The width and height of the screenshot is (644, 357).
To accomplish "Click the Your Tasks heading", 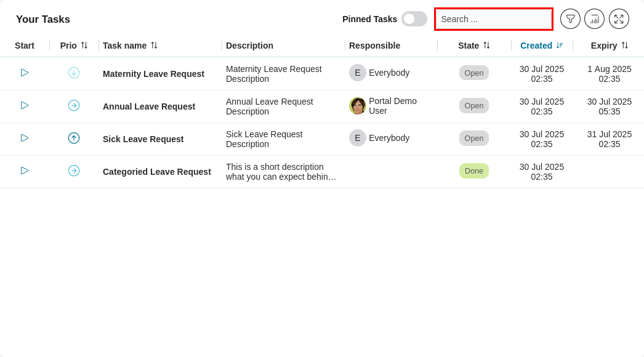I will [42, 19].
